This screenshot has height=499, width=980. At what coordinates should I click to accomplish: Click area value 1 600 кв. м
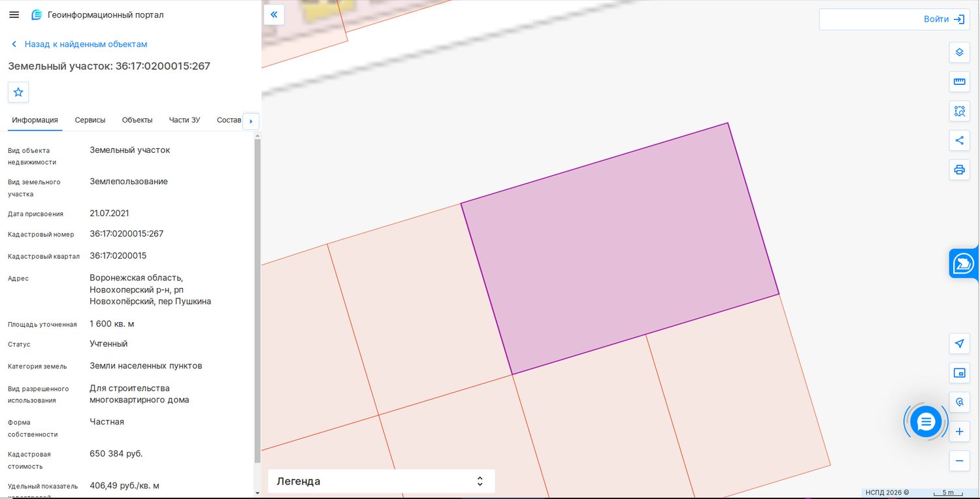112,324
